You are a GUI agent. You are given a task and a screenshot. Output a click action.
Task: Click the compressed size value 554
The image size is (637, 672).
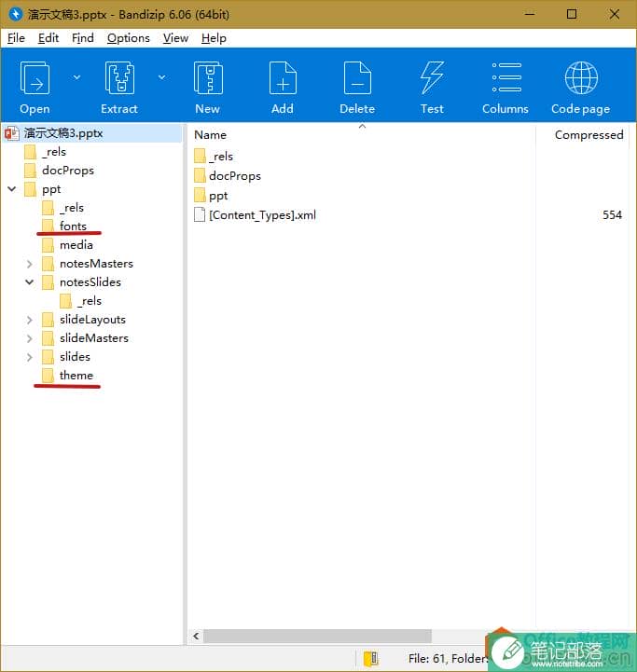click(612, 214)
